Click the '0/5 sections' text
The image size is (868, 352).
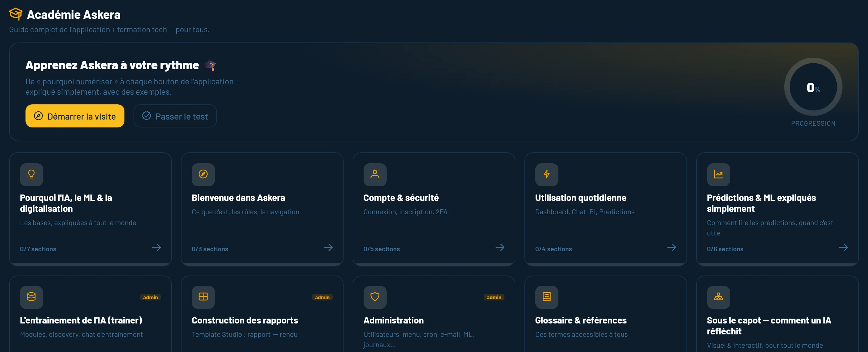[x=381, y=249]
